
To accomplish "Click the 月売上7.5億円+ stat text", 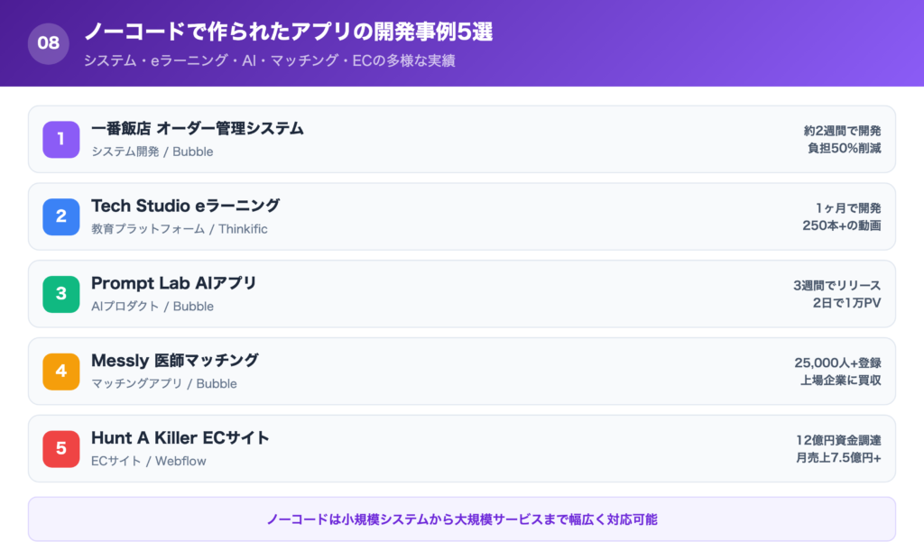I will 838,458.
